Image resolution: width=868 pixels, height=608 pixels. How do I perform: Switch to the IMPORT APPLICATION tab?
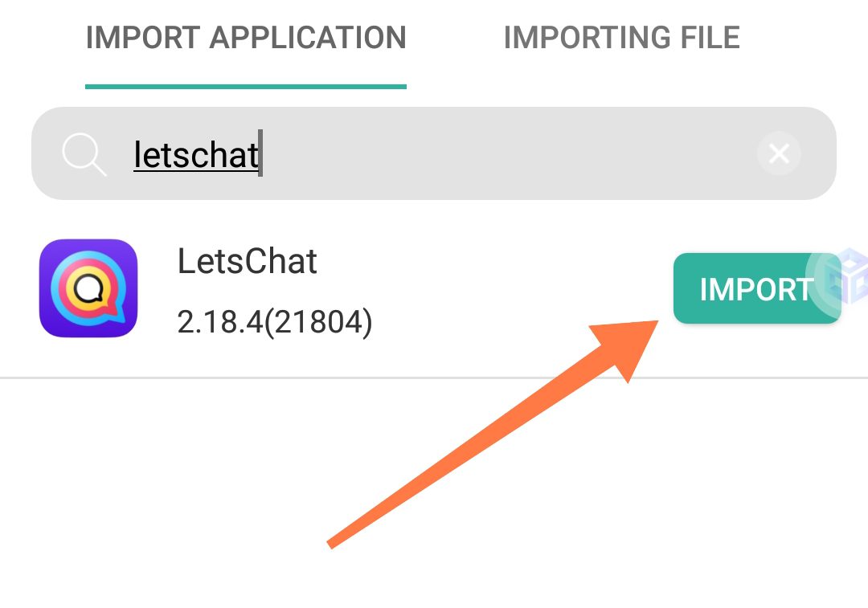click(245, 39)
